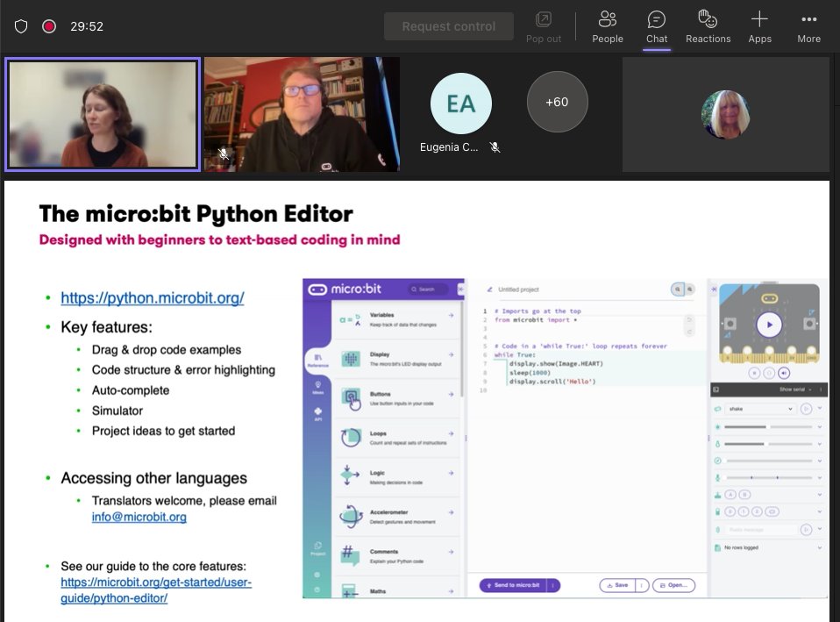Click the micro:bit logo in the editor
Viewport: 840px width, 622px height.
tap(345, 289)
